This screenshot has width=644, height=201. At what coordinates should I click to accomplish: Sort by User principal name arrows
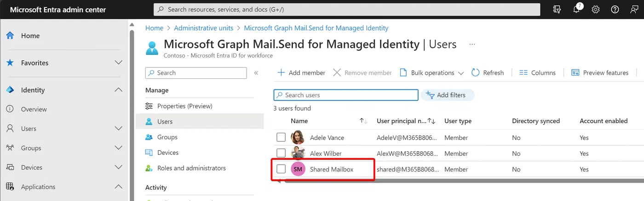click(431, 121)
